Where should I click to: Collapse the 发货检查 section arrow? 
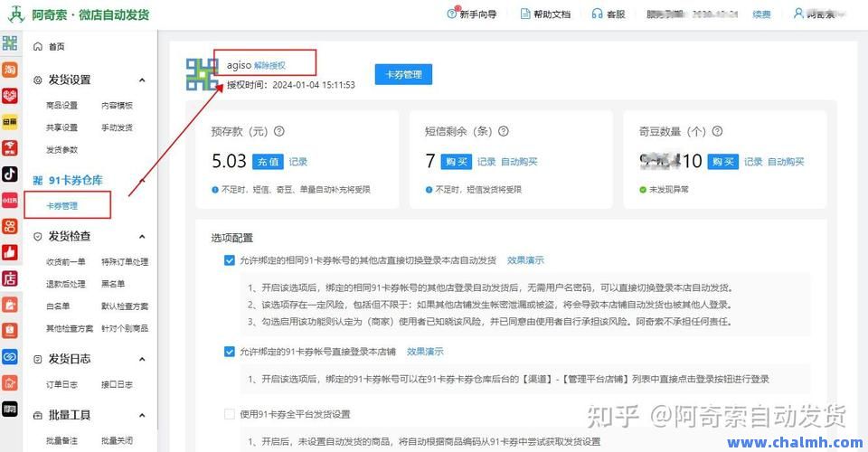click(x=142, y=236)
